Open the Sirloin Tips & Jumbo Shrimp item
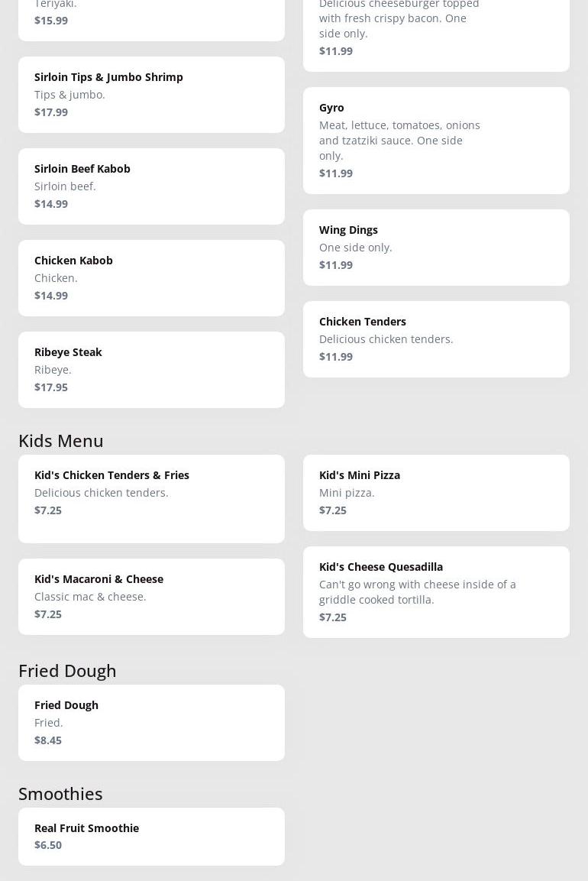 point(151,94)
